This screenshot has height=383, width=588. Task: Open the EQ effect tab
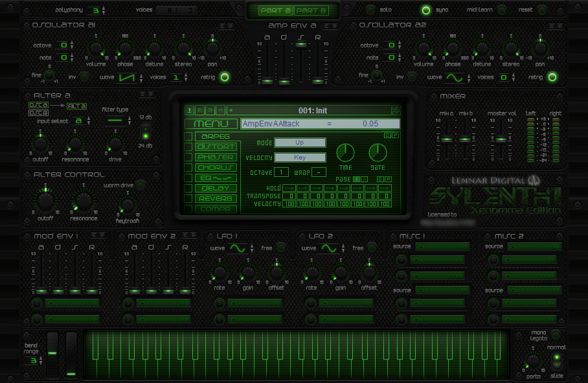click(216, 178)
